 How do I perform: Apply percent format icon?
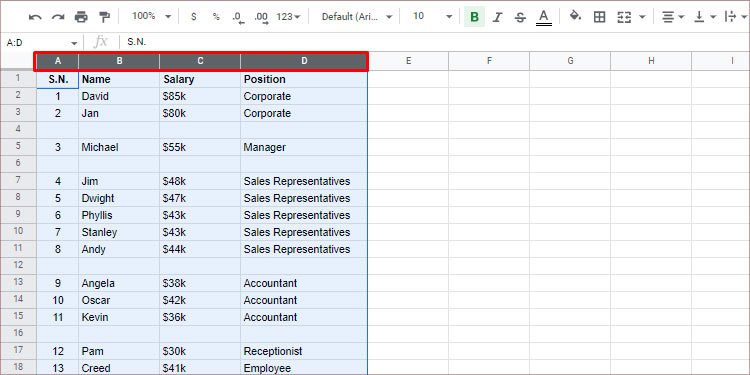[216, 17]
